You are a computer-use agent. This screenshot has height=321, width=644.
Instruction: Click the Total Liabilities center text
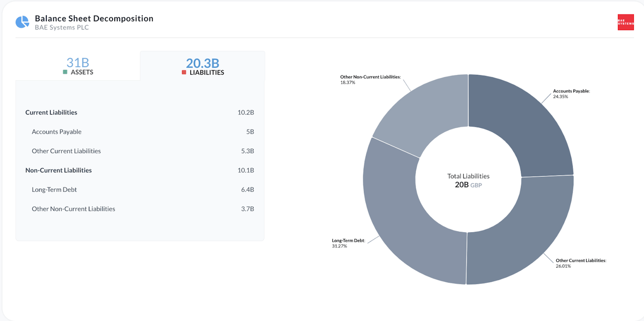(468, 180)
